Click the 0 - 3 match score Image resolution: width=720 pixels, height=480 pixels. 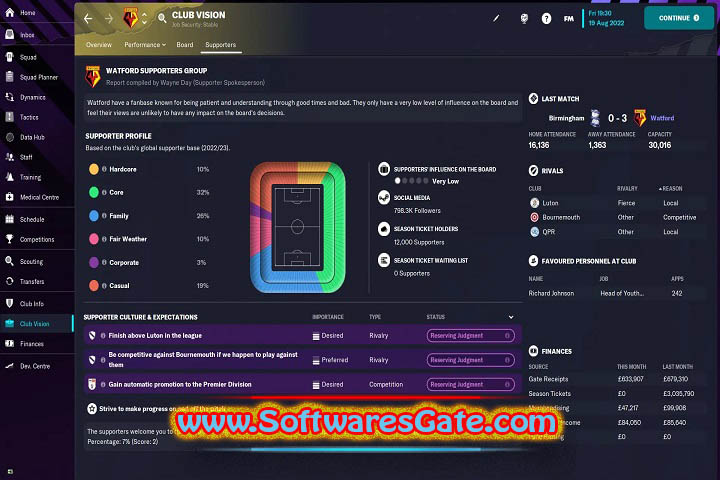(x=617, y=118)
